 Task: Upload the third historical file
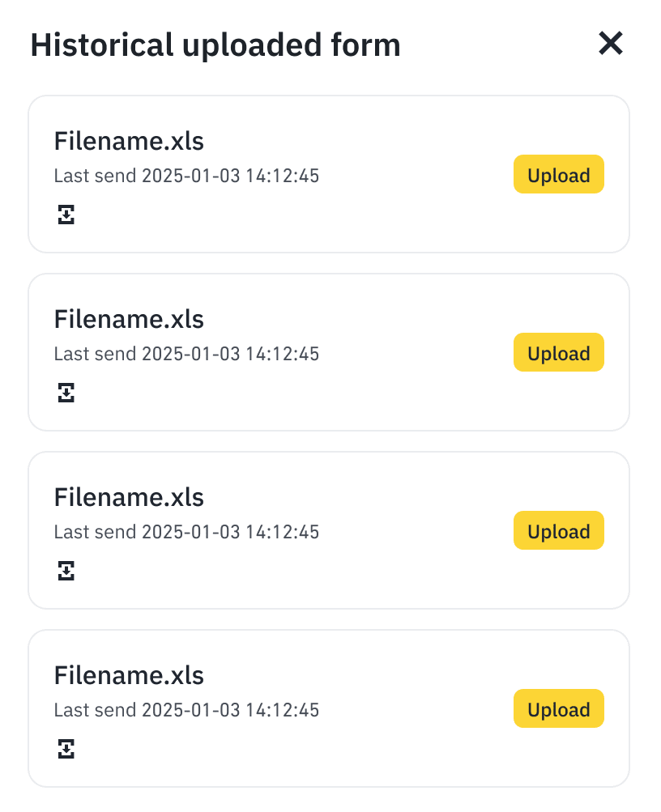click(x=558, y=531)
